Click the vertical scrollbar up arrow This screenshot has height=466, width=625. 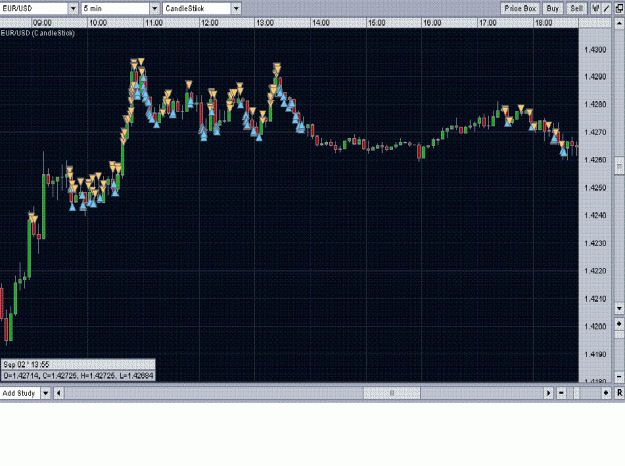(x=619, y=23)
